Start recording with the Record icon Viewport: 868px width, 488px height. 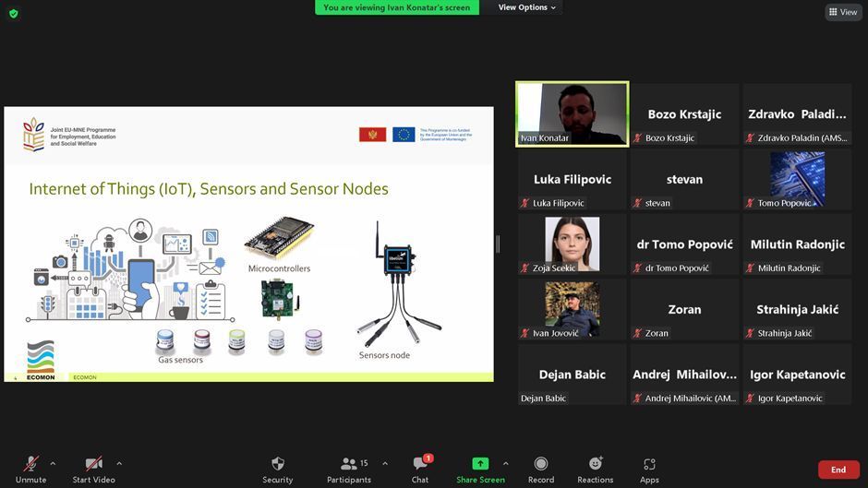click(541, 464)
